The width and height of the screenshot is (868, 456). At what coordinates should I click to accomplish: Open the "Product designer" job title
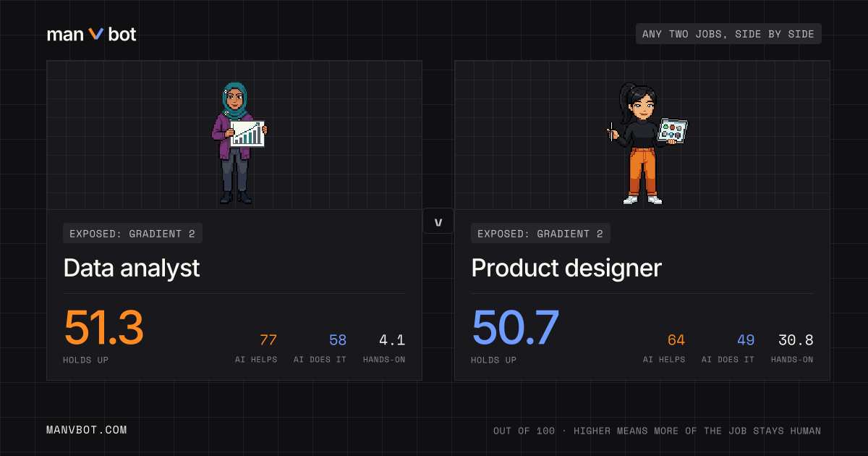[566, 269]
